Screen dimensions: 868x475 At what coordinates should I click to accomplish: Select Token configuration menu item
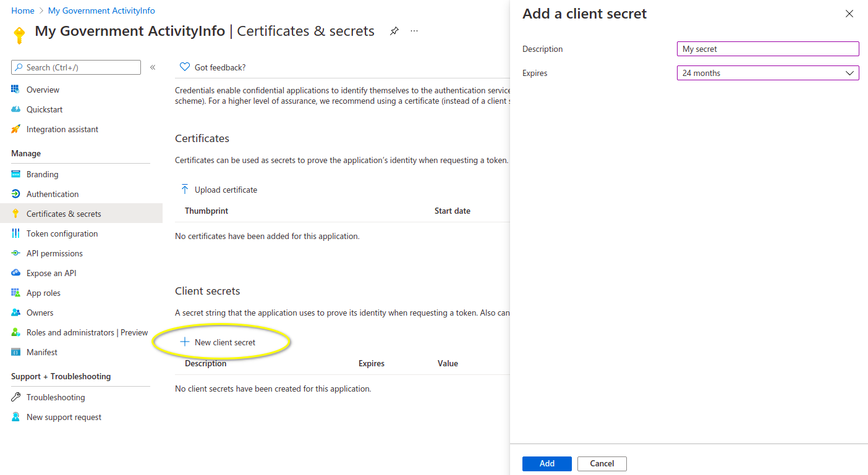click(x=62, y=233)
